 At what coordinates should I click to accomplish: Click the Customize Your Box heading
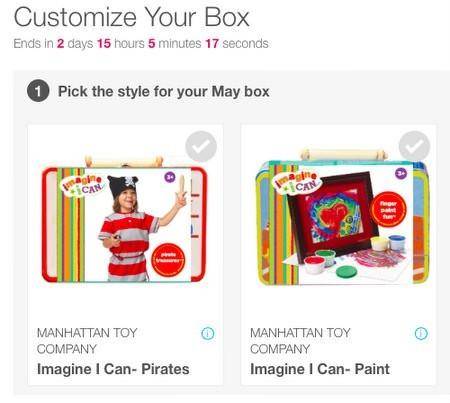coord(132,17)
